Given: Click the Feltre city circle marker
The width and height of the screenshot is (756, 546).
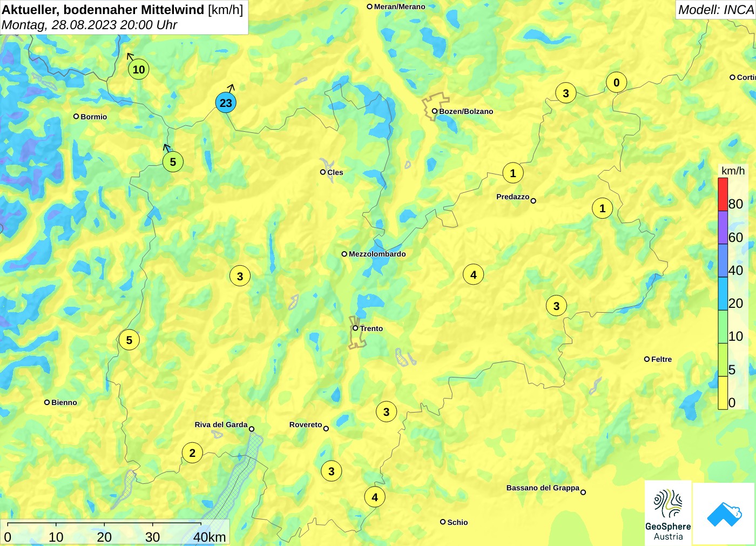Looking at the screenshot, I should tap(647, 359).
